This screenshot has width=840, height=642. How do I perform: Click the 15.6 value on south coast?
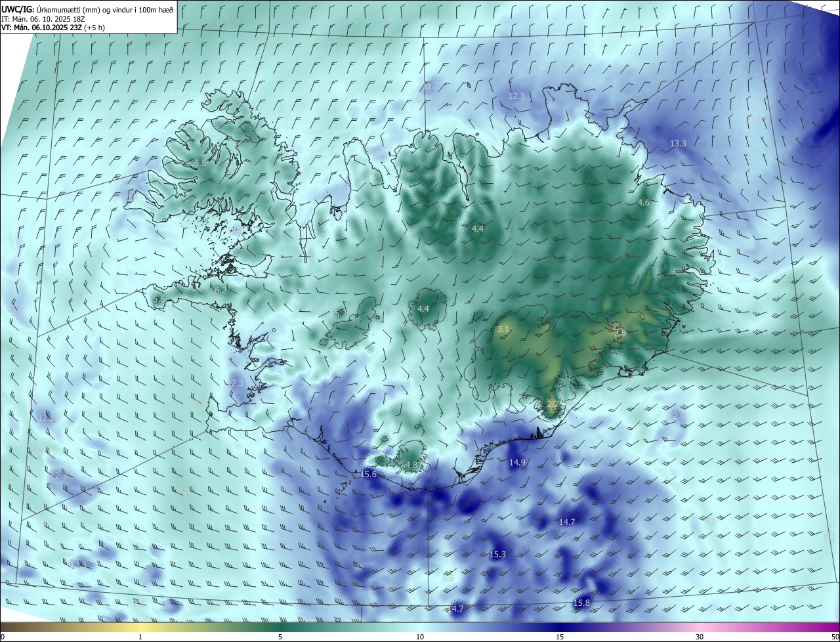coord(369,474)
